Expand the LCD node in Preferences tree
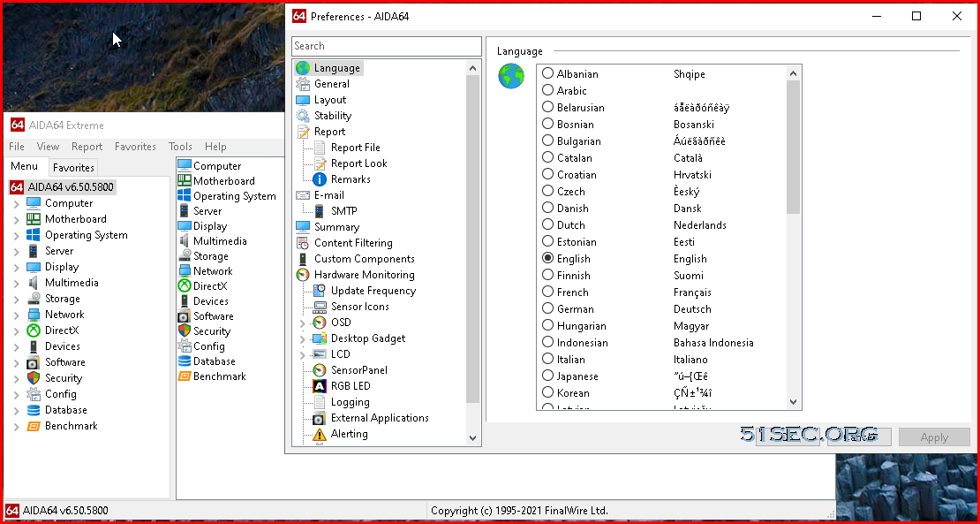The height and width of the screenshot is (524, 980). tap(303, 355)
